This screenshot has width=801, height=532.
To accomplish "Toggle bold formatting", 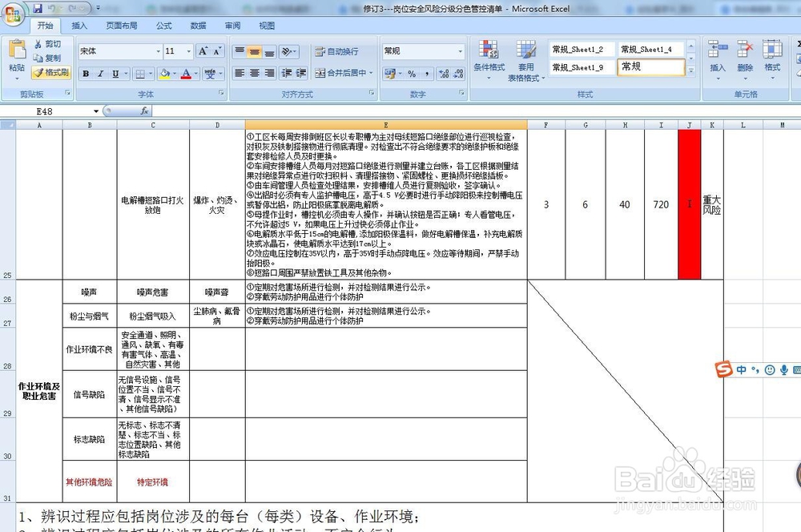I will tap(86, 74).
